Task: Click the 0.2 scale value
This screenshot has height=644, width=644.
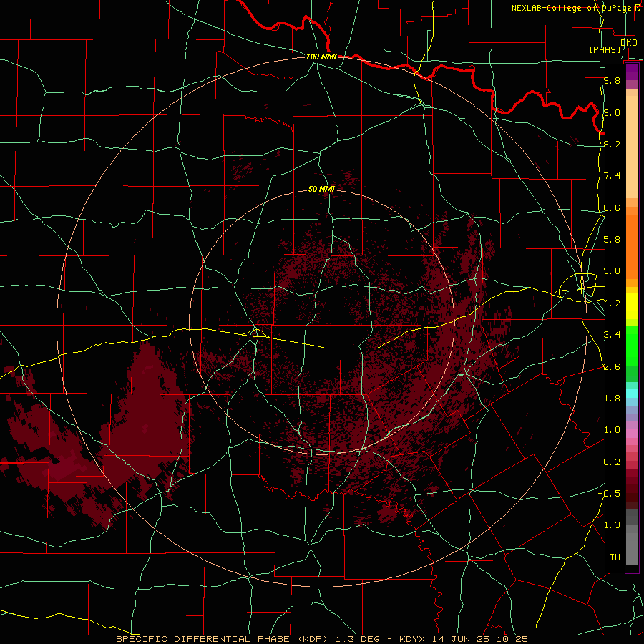Action: [612, 462]
